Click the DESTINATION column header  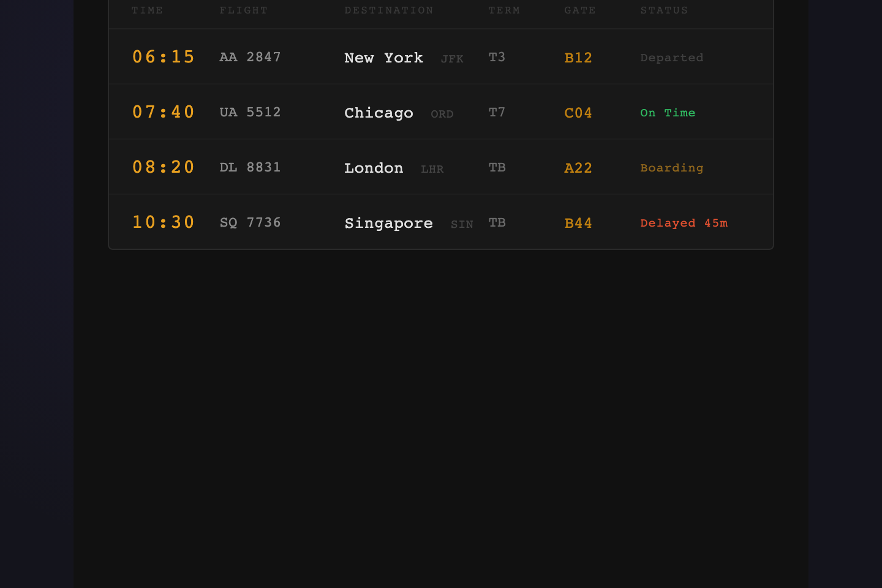389,10
